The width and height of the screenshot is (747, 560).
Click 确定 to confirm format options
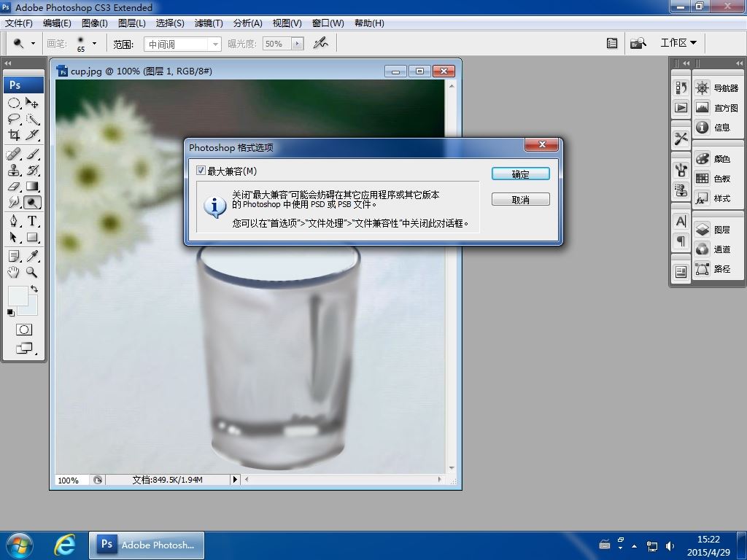coord(521,174)
